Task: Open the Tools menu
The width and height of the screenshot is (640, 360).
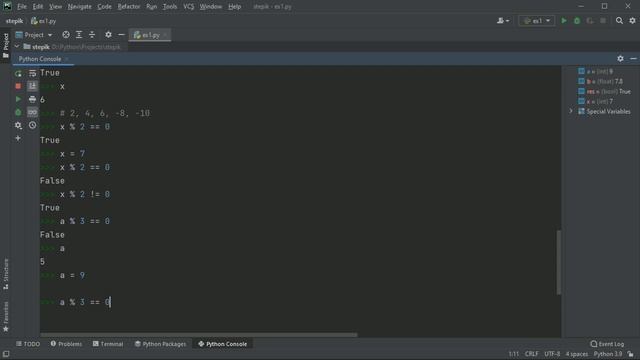Action: pyautogui.click(x=170, y=7)
